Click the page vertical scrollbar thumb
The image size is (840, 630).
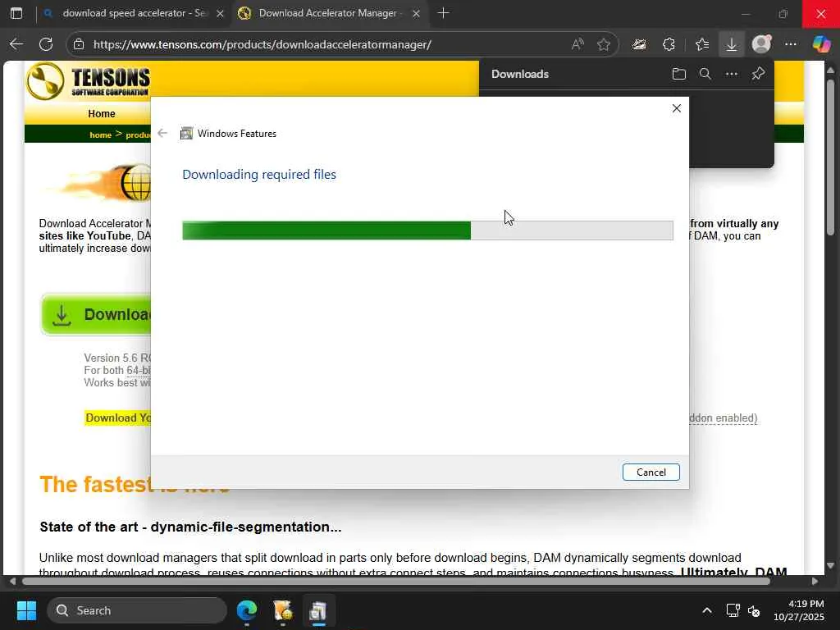point(830,157)
